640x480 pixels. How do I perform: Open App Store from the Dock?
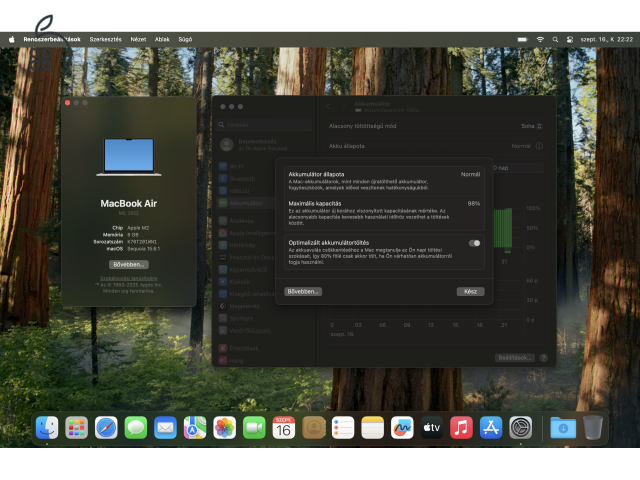click(491, 427)
